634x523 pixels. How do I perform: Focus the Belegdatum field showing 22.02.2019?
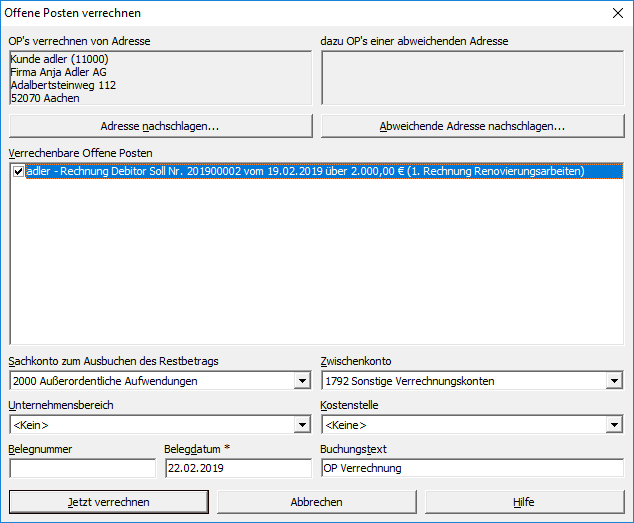tap(238, 468)
